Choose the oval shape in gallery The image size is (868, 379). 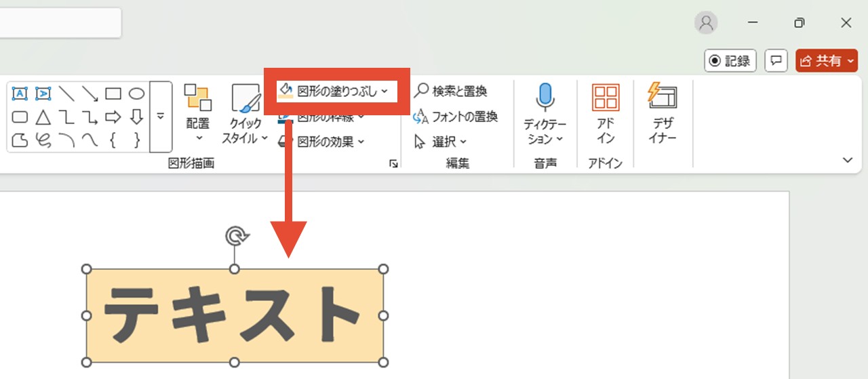136,94
